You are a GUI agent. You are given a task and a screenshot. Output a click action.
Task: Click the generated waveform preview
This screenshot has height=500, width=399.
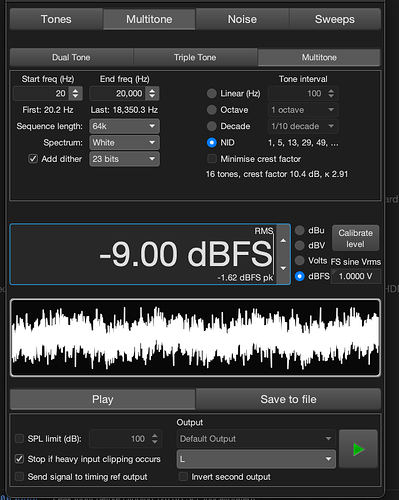195,338
